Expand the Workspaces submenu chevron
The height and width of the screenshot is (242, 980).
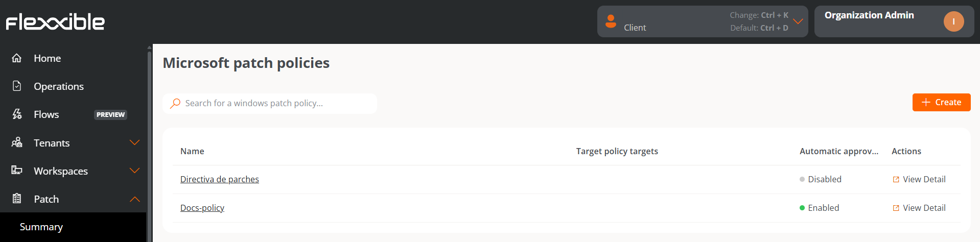135,171
